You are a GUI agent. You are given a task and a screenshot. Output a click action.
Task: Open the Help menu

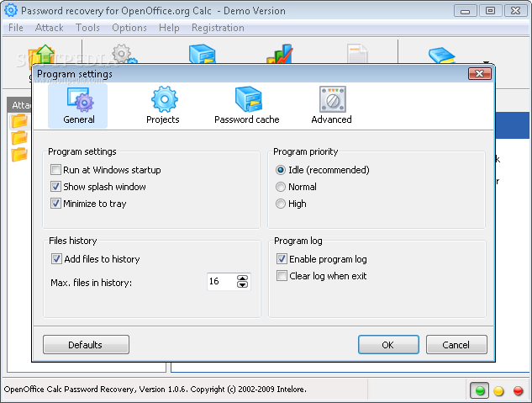click(169, 28)
